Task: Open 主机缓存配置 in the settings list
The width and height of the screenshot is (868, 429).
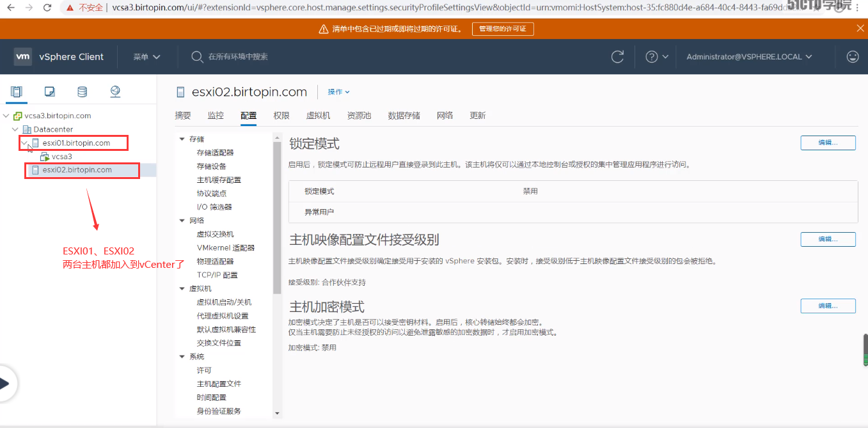Action: [219, 180]
